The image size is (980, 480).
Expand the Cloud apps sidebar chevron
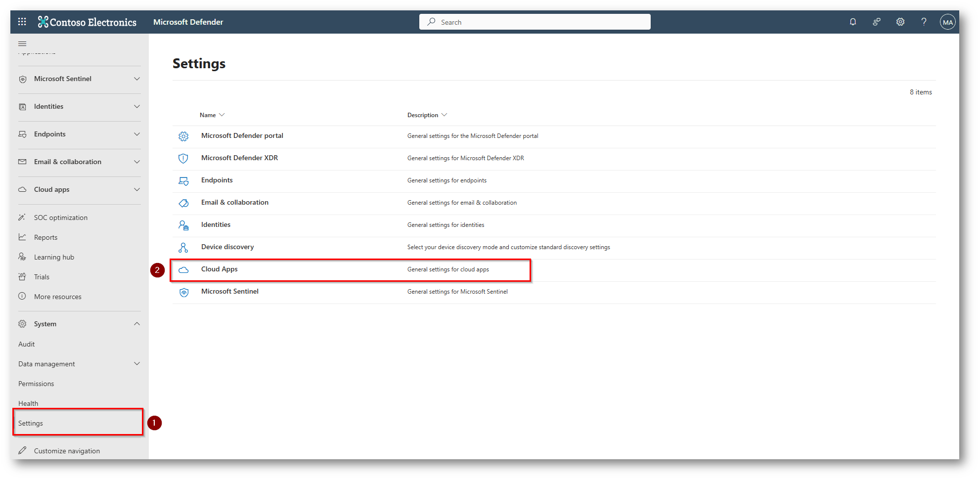[x=137, y=189]
